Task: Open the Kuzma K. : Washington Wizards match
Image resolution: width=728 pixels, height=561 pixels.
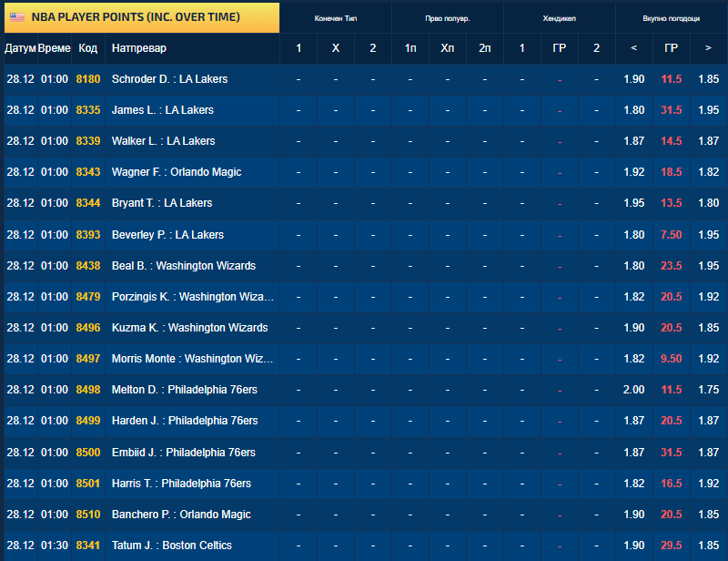Action: (x=189, y=328)
